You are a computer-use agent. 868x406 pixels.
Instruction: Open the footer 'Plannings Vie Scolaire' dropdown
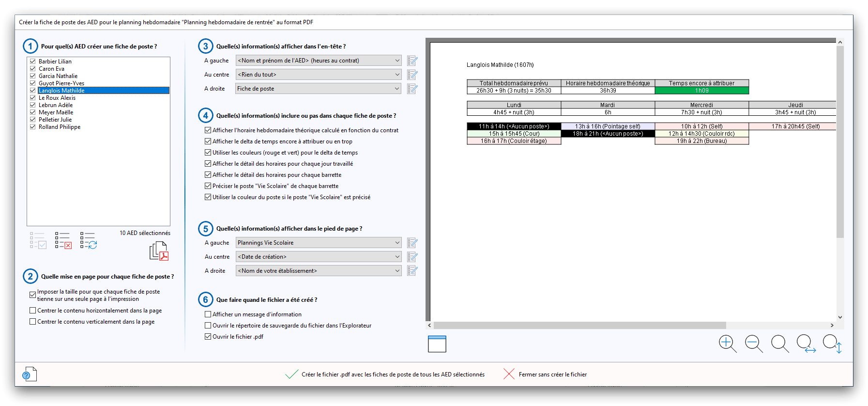click(x=318, y=243)
